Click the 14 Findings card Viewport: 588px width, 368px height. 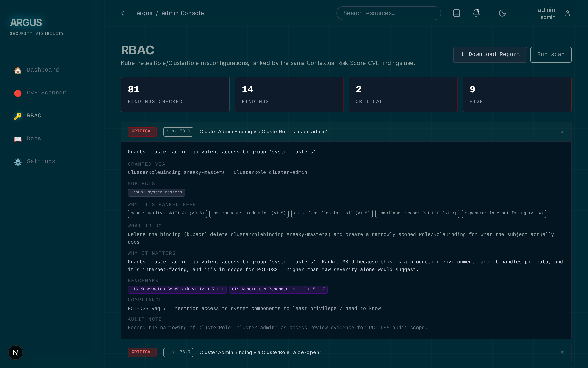point(289,94)
